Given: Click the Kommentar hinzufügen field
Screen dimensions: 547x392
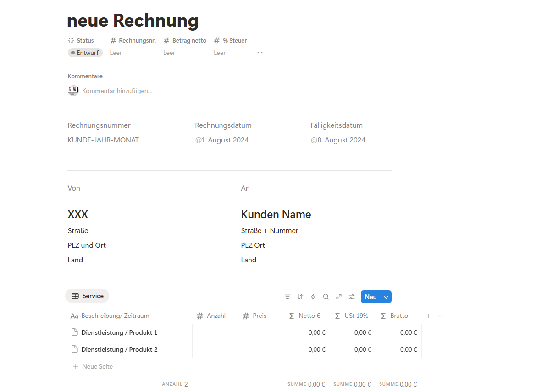Looking at the screenshot, I should 117,91.
